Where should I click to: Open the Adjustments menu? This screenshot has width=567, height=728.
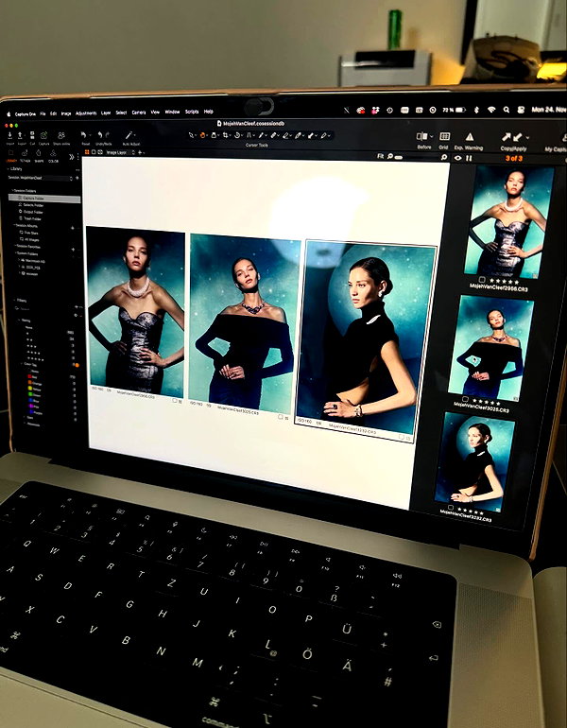click(x=86, y=113)
